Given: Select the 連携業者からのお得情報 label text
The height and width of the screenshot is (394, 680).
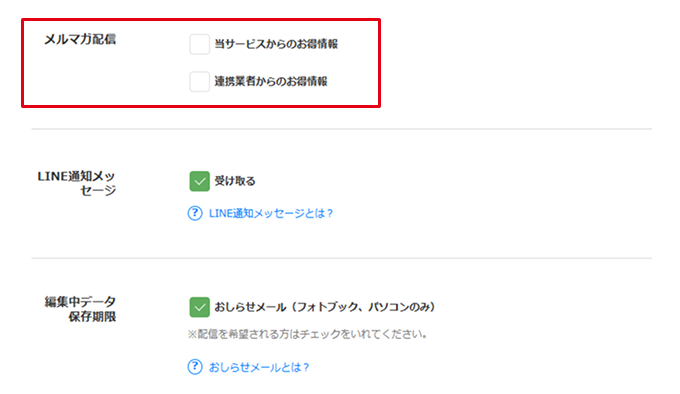Looking at the screenshot, I should click(x=271, y=81).
